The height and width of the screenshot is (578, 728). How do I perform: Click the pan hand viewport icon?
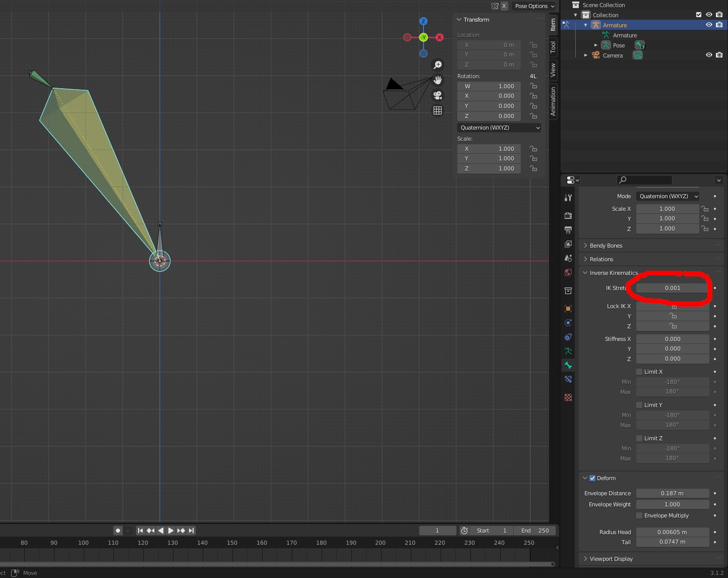point(438,80)
